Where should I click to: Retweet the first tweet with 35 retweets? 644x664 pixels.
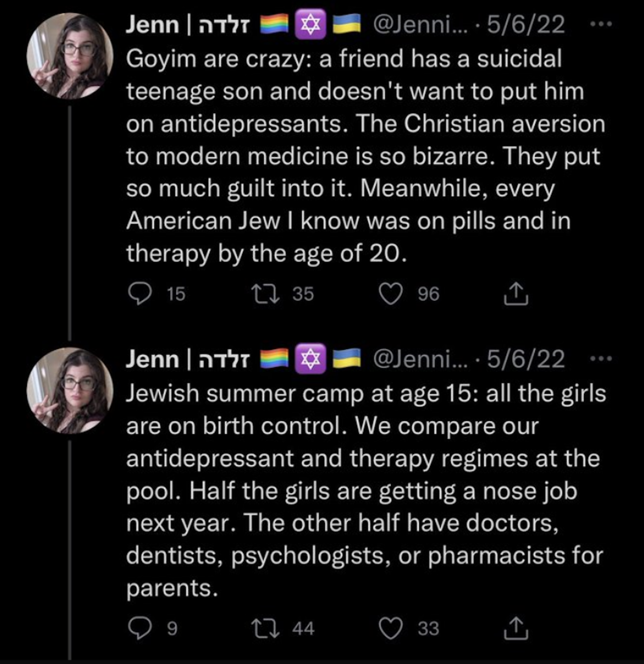coord(265,294)
